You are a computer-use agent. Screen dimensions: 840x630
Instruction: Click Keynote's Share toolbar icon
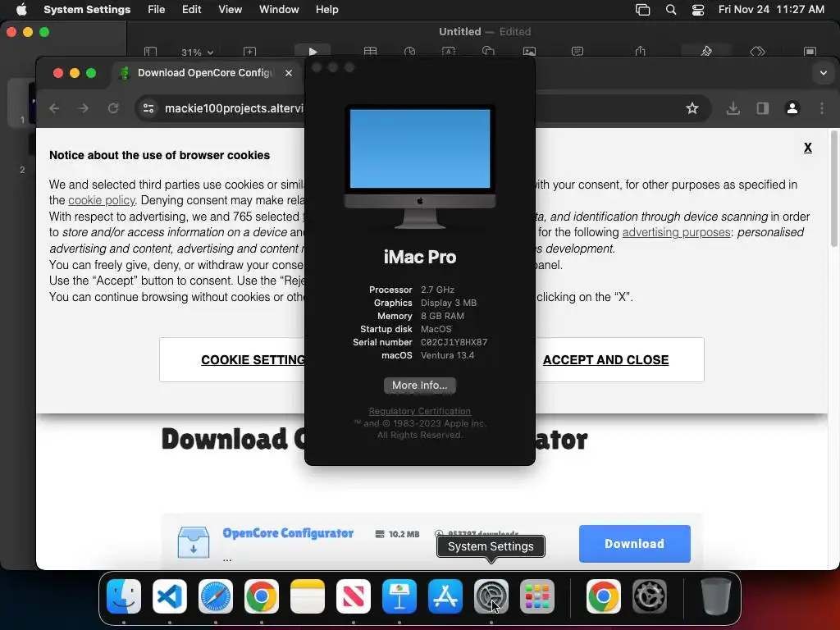point(640,52)
